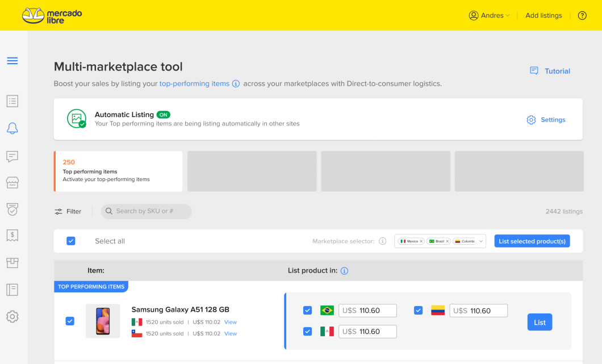Viewport: 602px width, 364px height.
Task: Open sidebar settings gear icon
Action: (x=12, y=316)
